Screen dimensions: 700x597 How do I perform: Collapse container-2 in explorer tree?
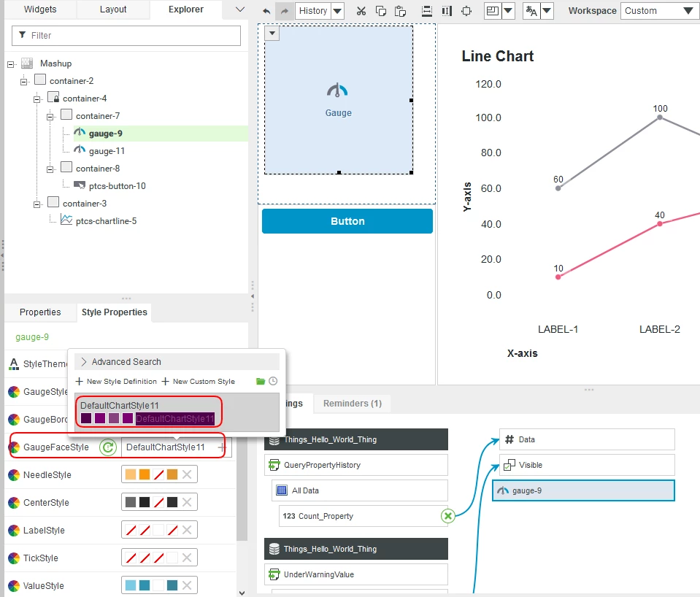pyautogui.click(x=24, y=82)
